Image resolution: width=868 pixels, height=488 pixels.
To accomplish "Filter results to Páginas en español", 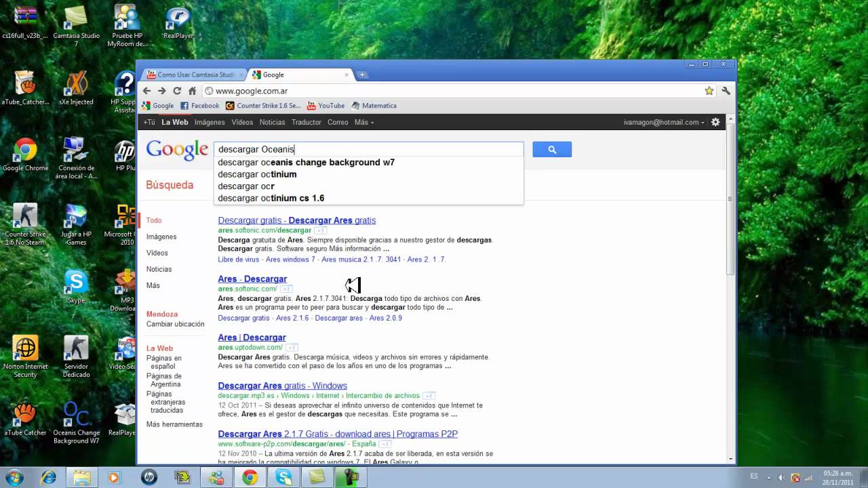I will tap(164, 362).
